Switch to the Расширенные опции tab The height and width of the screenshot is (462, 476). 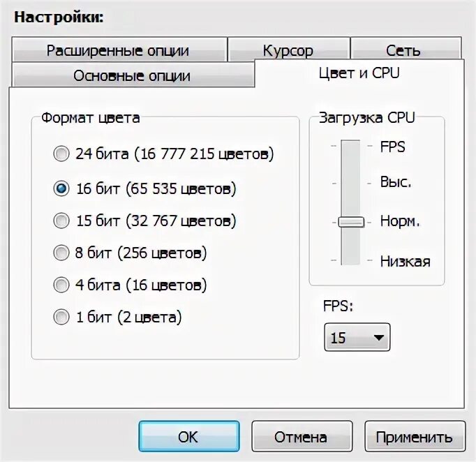(119, 50)
